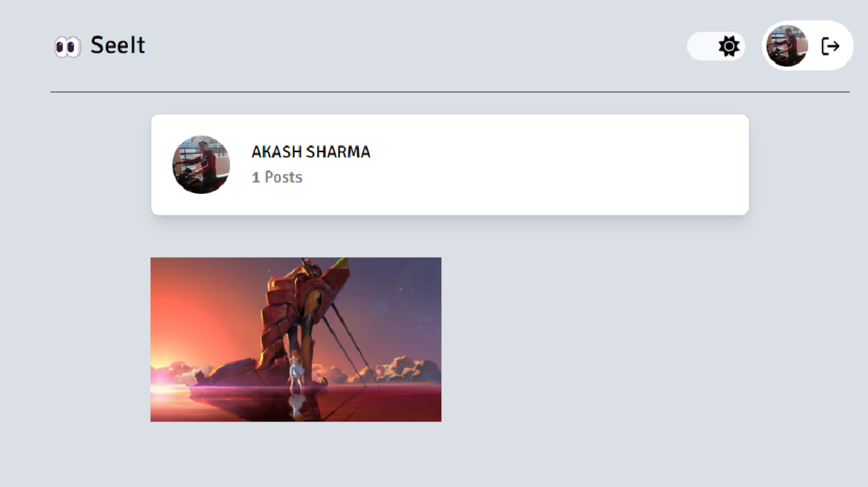Open the profile avatar in the header
The image size is (868, 487).
coord(787,46)
